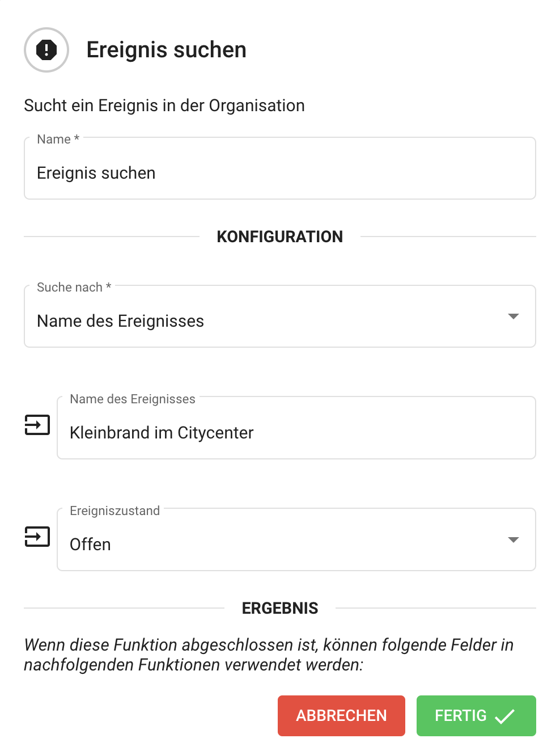Click the octagon exclamation event icon
560x751 pixels.
pyautogui.click(x=46, y=50)
